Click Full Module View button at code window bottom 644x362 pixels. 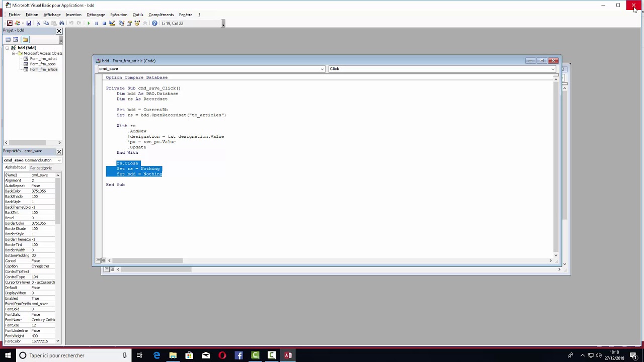(103, 260)
